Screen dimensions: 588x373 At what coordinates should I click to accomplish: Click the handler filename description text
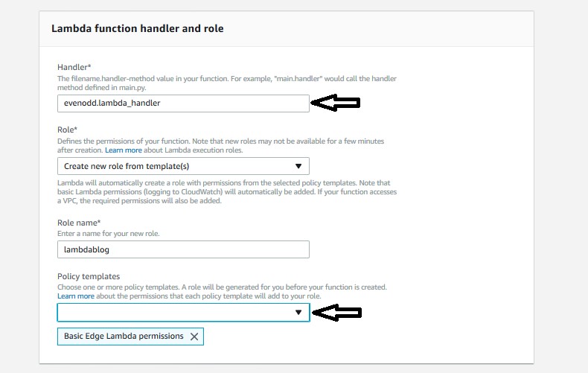(x=227, y=83)
